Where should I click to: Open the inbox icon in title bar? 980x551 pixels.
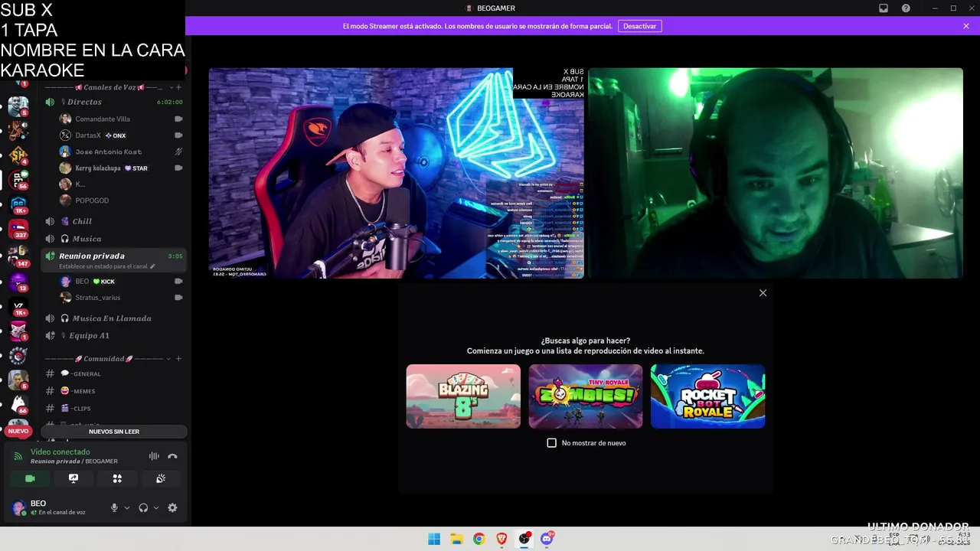pos(884,8)
